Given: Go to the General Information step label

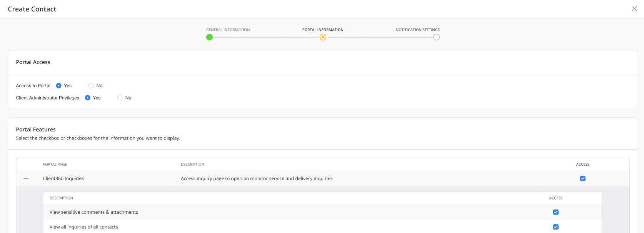Looking at the screenshot, I should click(228, 30).
